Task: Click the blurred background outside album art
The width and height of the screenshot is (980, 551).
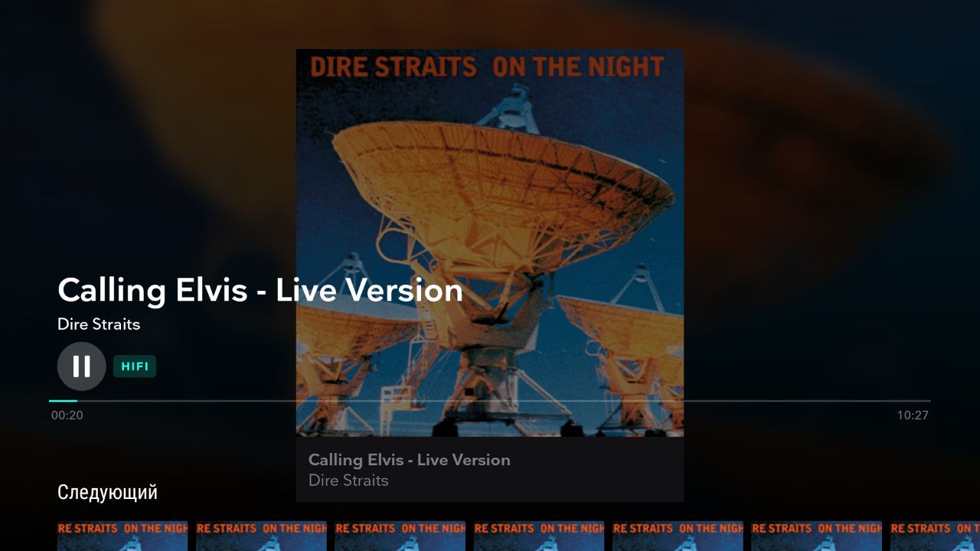Action: click(827, 191)
